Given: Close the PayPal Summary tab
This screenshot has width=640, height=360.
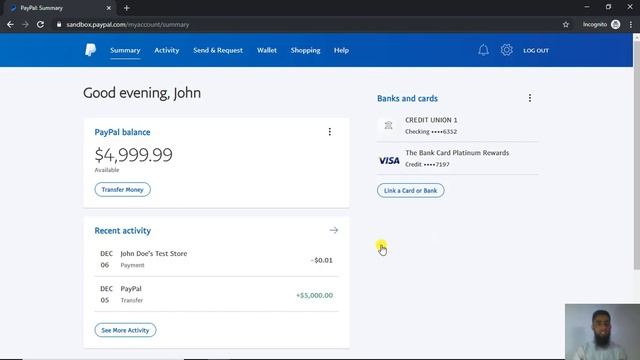Looking at the screenshot, I should pyautogui.click(x=109, y=8).
